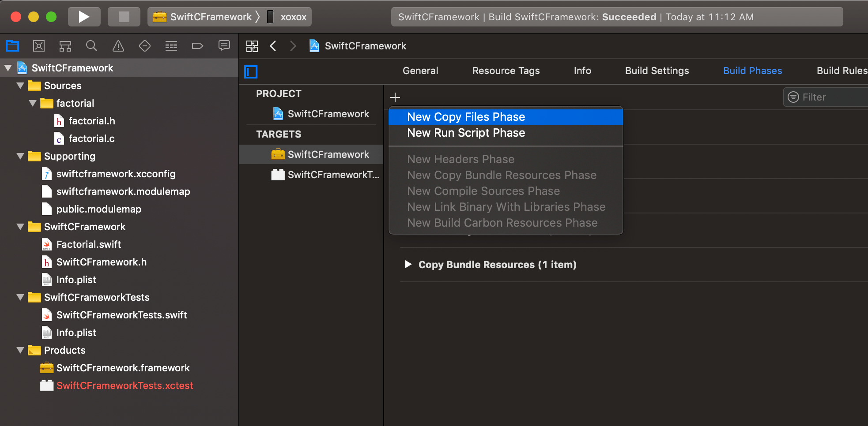Choose New Copy Files Phase
The width and height of the screenshot is (868, 426).
point(506,117)
